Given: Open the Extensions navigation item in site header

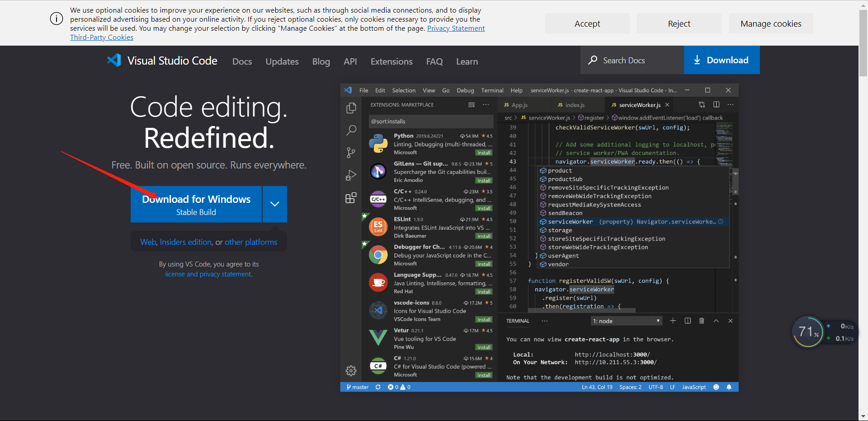Looking at the screenshot, I should click(x=392, y=61).
